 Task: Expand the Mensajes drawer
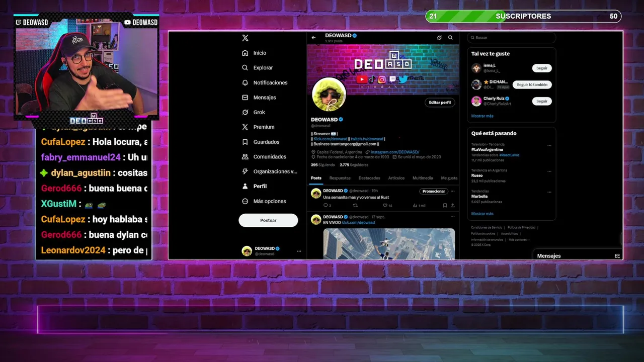pyautogui.click(x=578, y=256)
